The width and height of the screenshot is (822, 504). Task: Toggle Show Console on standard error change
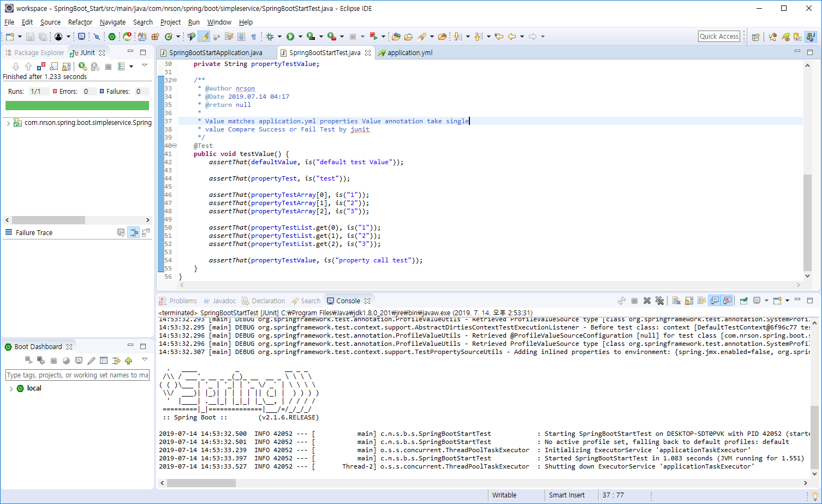(728, 301)
